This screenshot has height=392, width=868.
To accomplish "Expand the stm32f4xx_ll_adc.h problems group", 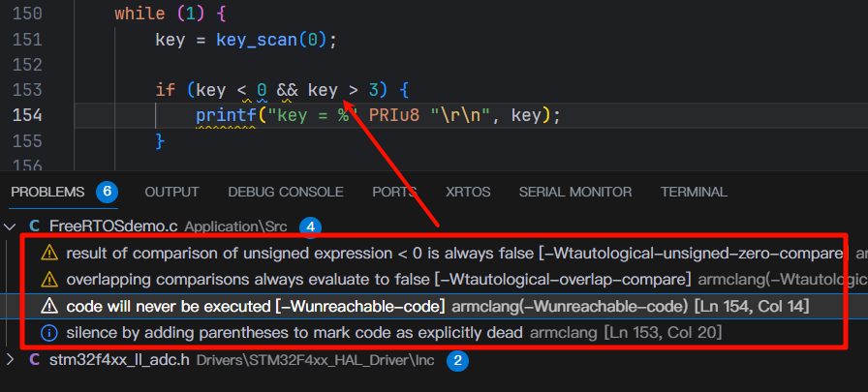I will tap(12, 361).
